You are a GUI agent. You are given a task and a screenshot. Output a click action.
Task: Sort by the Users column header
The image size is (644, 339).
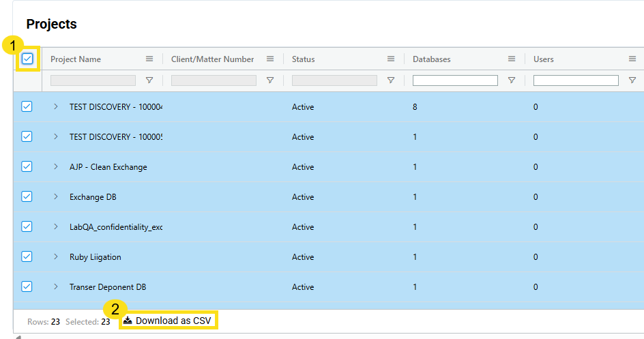pos(543,59)
